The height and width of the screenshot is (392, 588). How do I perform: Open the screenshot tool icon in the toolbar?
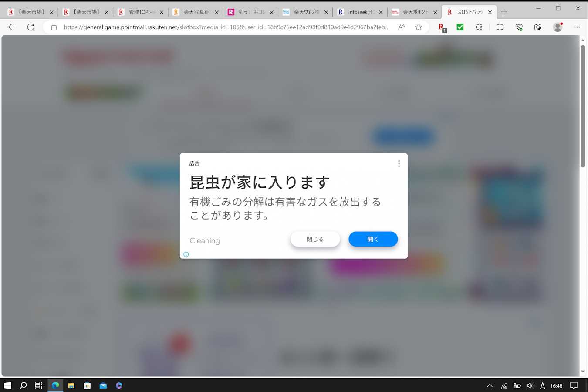coord(538,27)
